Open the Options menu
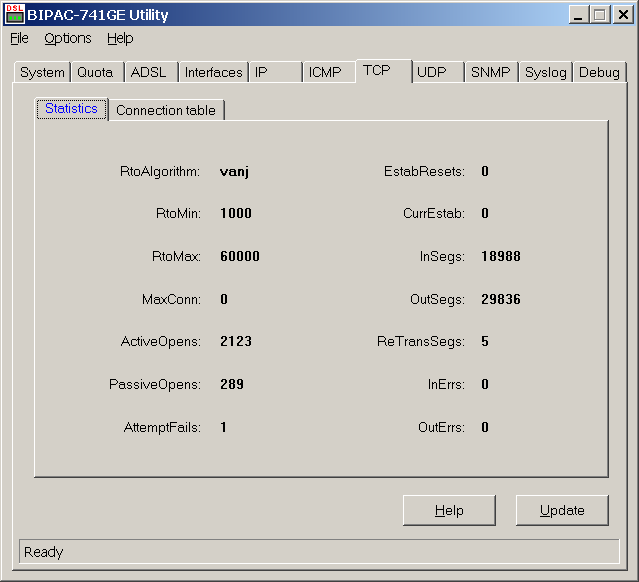 [x=68, y=38]
